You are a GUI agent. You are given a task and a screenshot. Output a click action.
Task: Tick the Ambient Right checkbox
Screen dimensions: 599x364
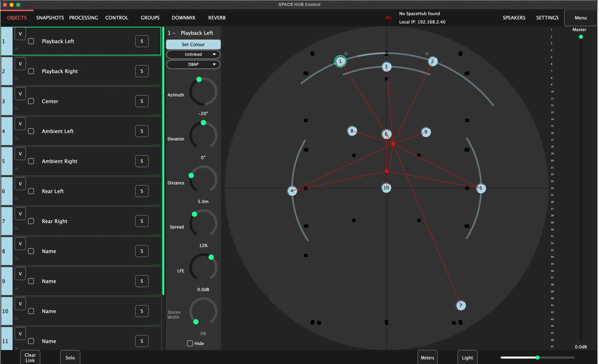[x=31, y=161]
